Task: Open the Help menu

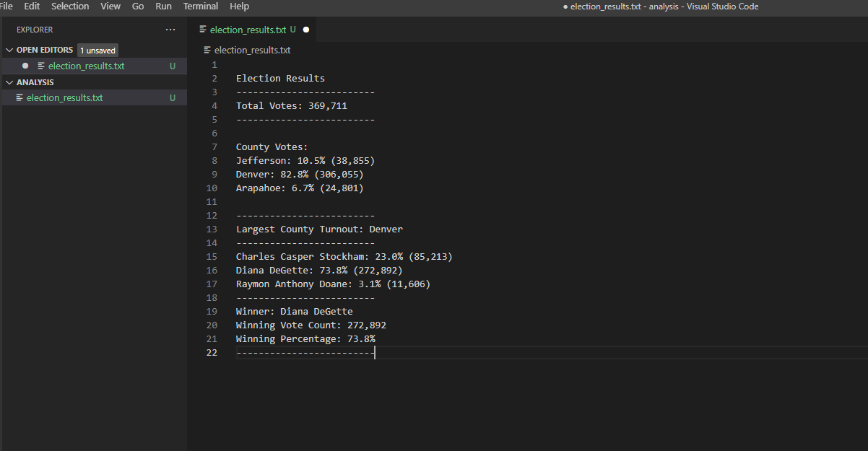Action: [239, 6]
